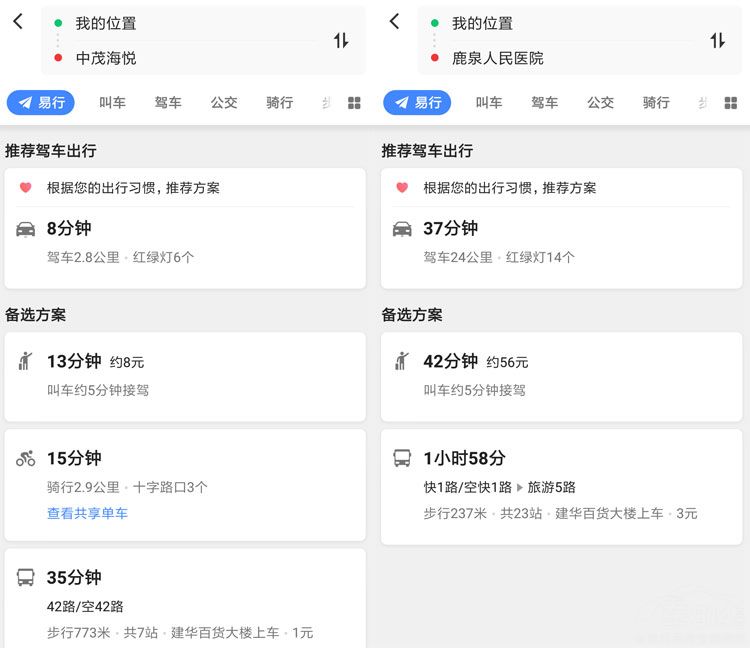Switch to 驾车 tab in left panel
750x650 pixels.
(x=168, y=103)
